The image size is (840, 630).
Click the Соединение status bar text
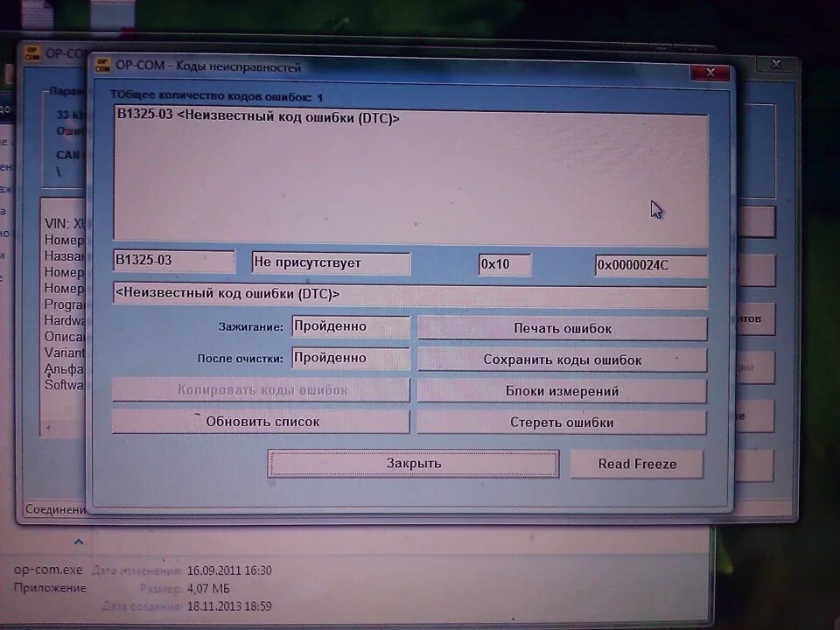tap(55, 509)
